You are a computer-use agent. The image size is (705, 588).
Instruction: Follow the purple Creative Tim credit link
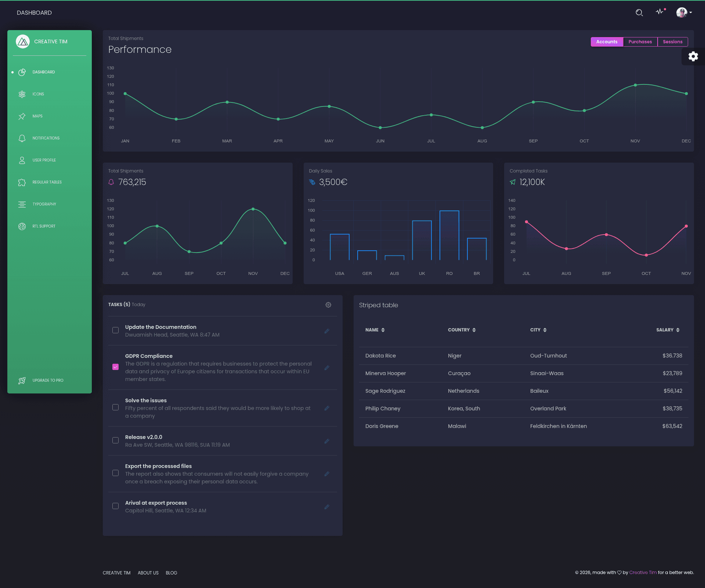tap(643, 573)
